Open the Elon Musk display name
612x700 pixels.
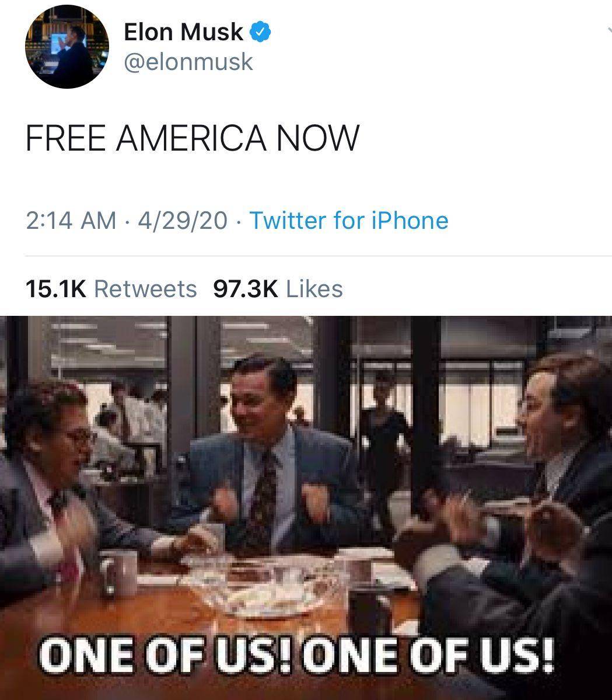[x=183, y=32]
